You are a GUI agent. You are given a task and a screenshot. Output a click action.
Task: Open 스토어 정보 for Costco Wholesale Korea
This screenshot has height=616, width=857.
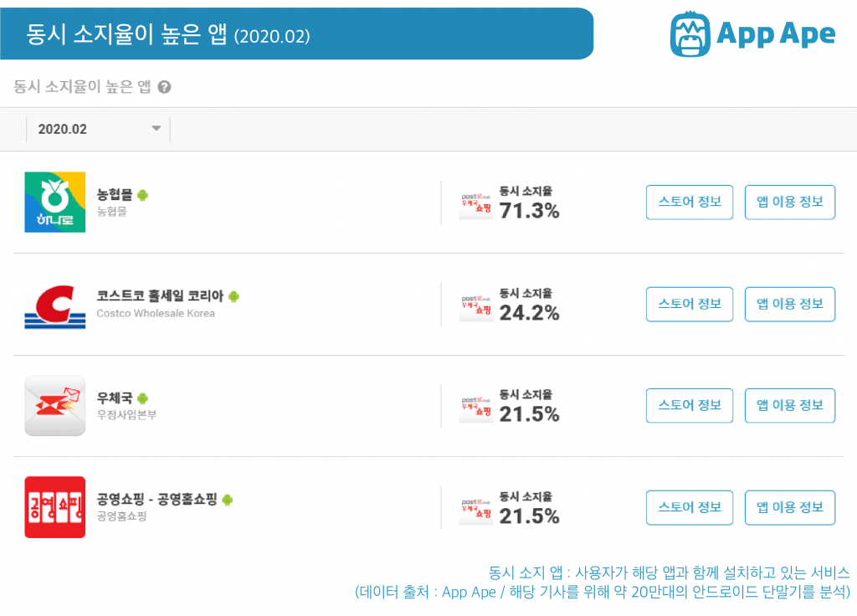point(690,304)
